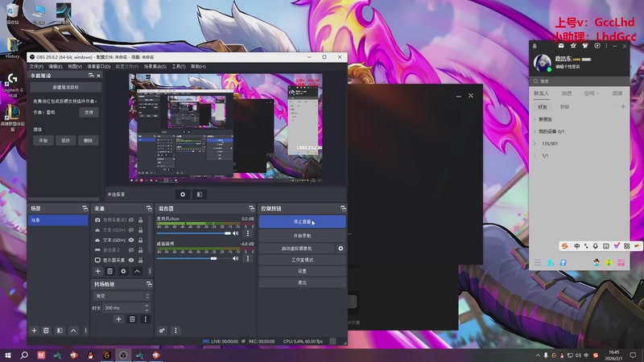The image size is (644, 362).
Task: Hide the visible 文本 (GDI+) source
Action: [x=131, y=240]
